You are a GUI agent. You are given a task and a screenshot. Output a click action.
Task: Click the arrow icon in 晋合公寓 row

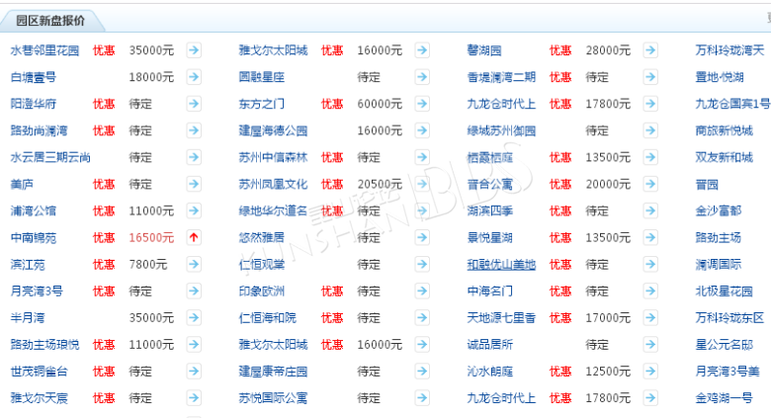pos(650,184)
